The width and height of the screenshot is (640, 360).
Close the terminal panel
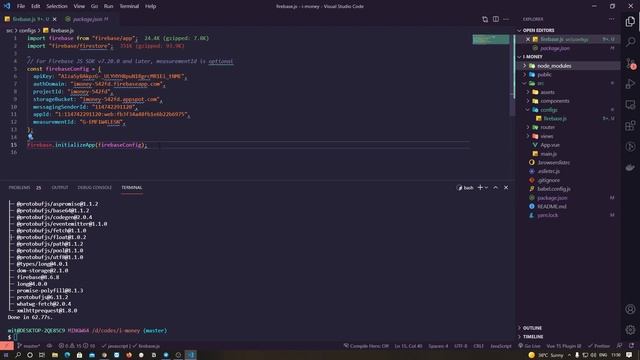pos(506,188)
